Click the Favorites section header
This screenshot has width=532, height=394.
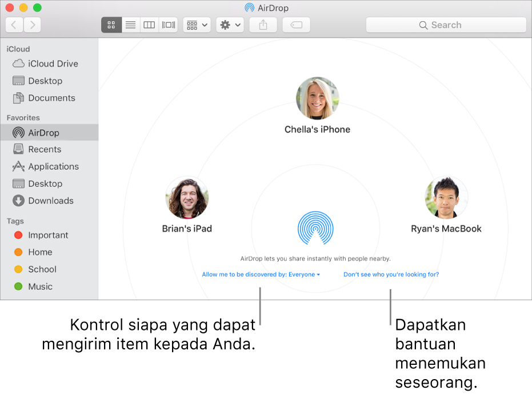pyautogui.click(x=23, y=118)
